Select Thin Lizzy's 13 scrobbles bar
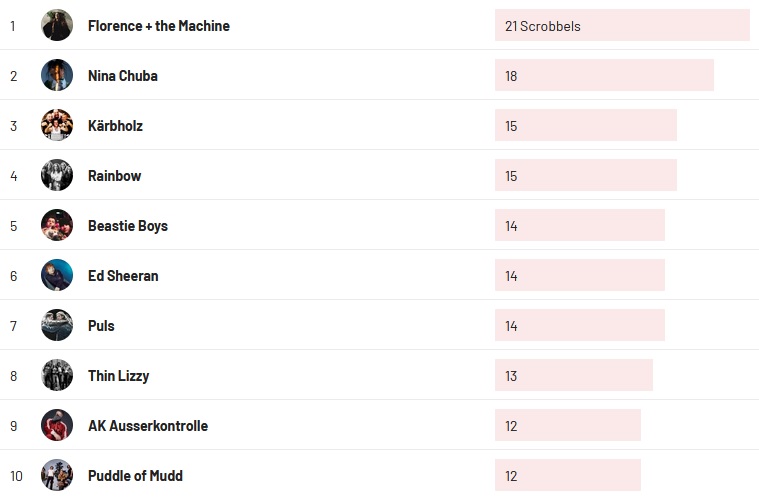The width and height of the screenshot is (759, 499). 573,376
